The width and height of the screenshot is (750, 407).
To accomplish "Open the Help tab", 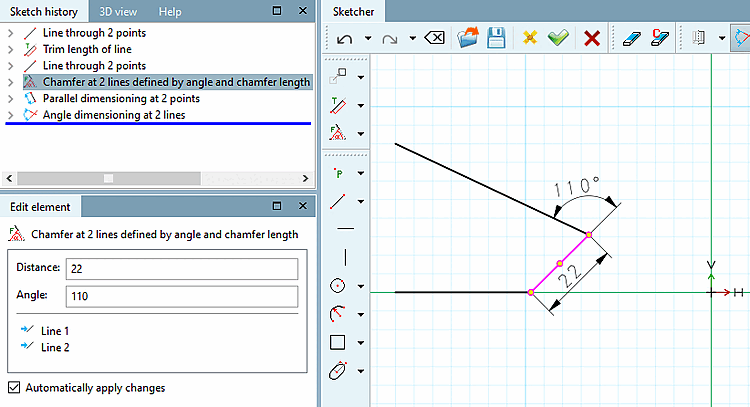I will 170,11.
